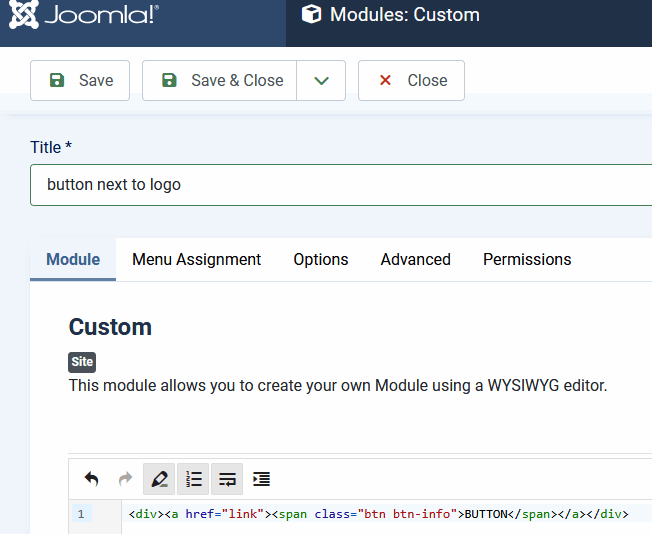The width and height of the screenshot is (652, 534).
Task: Click into the HTML code line
Action: tap(378, 514)
